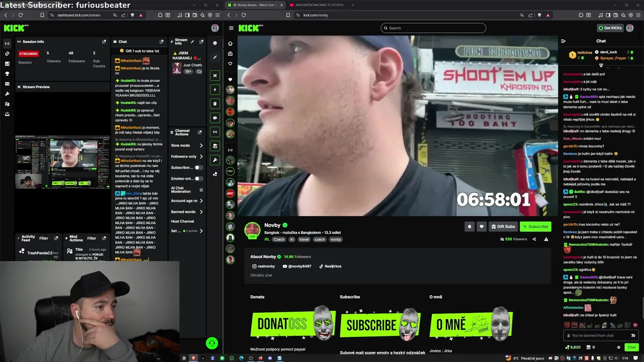Open the emote picker in the chat input
The image size is (644, 362).
click(633, 335)
